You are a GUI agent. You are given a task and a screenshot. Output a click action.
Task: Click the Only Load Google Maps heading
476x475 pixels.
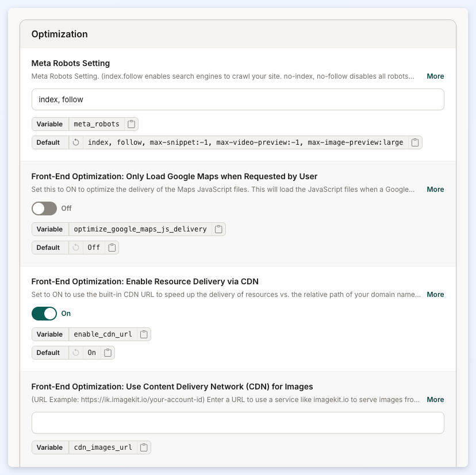click(174, 176)
